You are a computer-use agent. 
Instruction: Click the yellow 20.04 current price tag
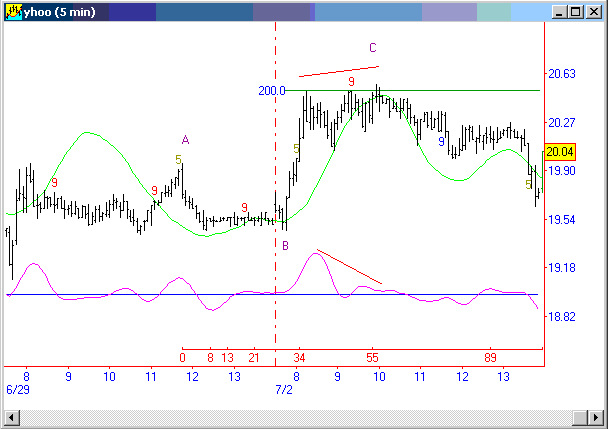click(561, 152)
